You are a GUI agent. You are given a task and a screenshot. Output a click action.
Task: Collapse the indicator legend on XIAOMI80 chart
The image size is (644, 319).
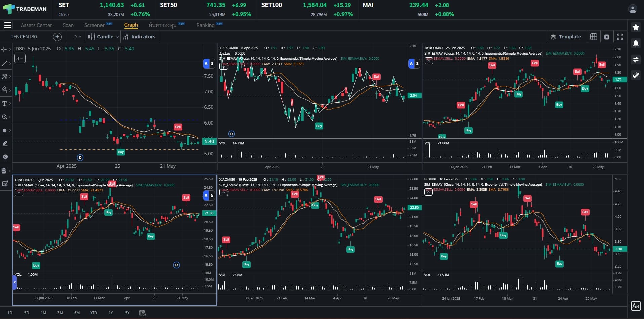[224, 192]
